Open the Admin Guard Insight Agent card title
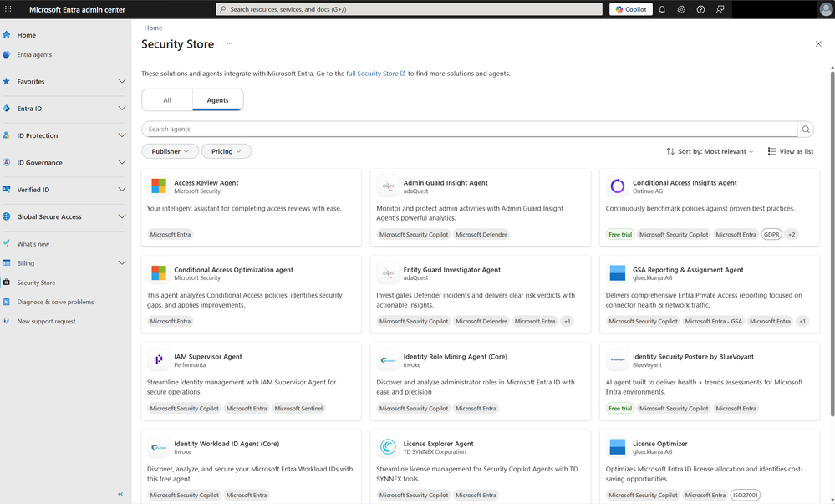Viewport: 835px width, 504px height. 446,183
